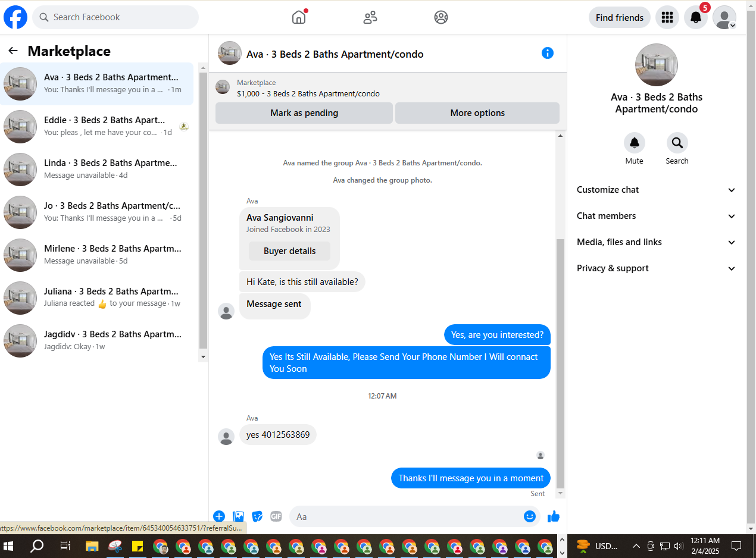The height and width of the screenshot is (558, 756).
Task: Send a thumbs-up like
Action: tap(554, 516)
